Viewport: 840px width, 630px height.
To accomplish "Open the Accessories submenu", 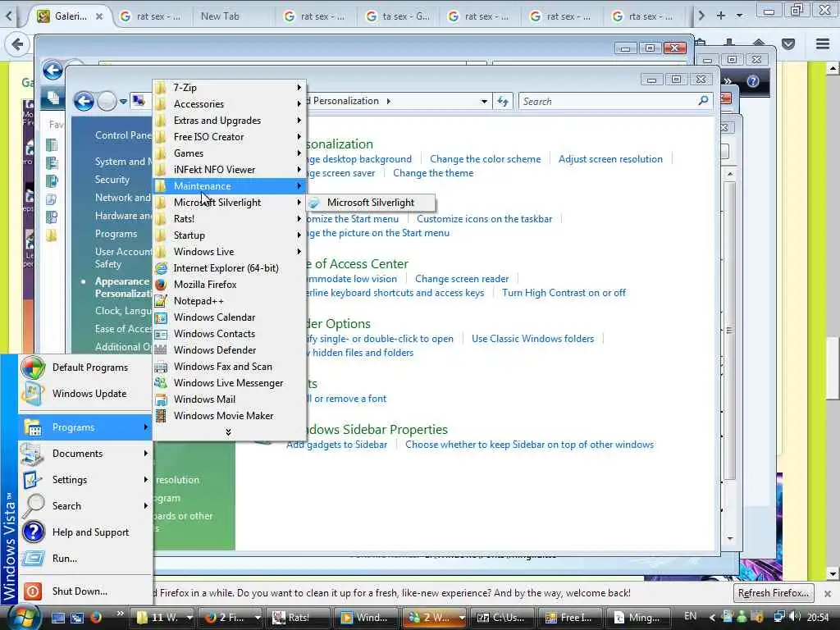I will (230, 104).
